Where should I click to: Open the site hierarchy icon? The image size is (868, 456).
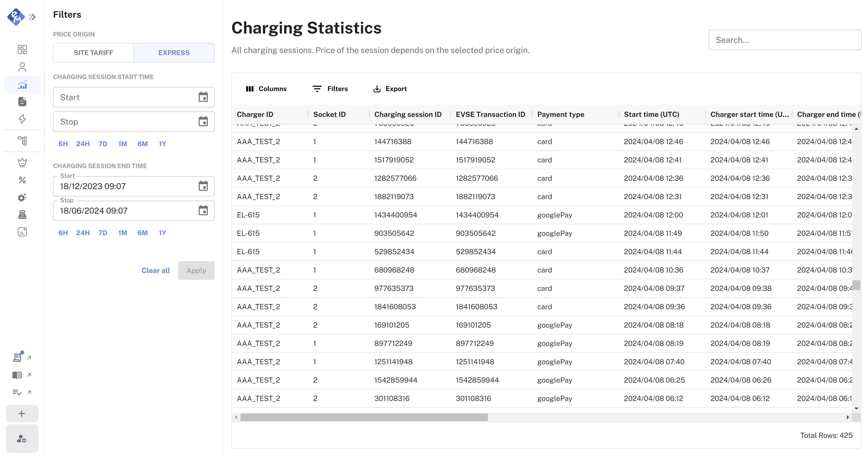[x=22, y=140]
